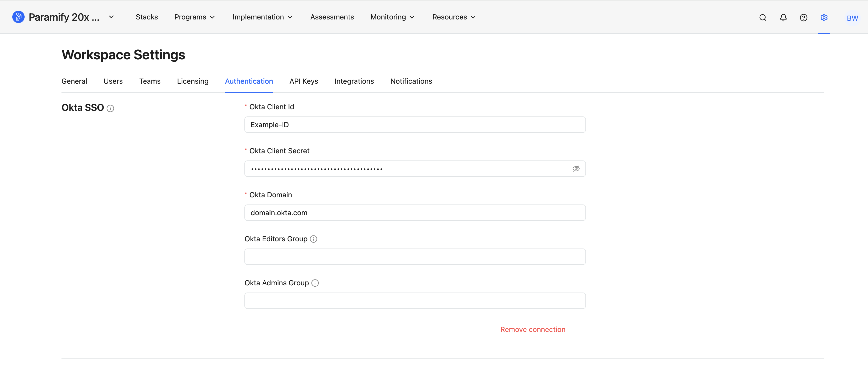Focus the Okta Client Secret field
The width and height of the screenshot is (868, 367).
click(415, 169)
